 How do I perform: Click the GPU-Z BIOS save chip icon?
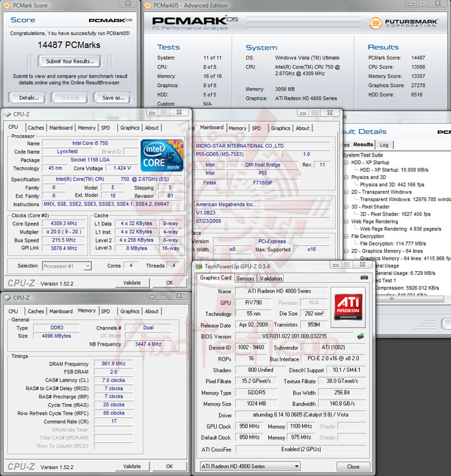(361, 336)
